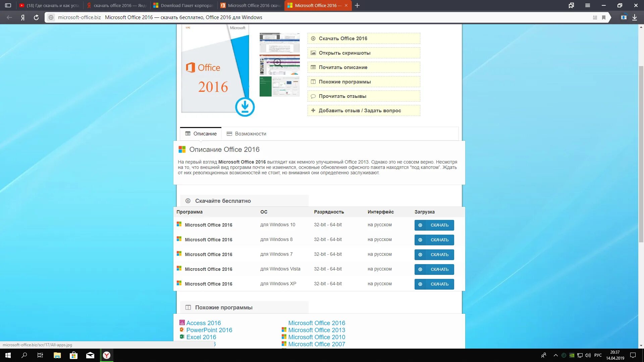Open the browser downloads arrow
This screenshot has height=362, width=644.
[635, 17]
